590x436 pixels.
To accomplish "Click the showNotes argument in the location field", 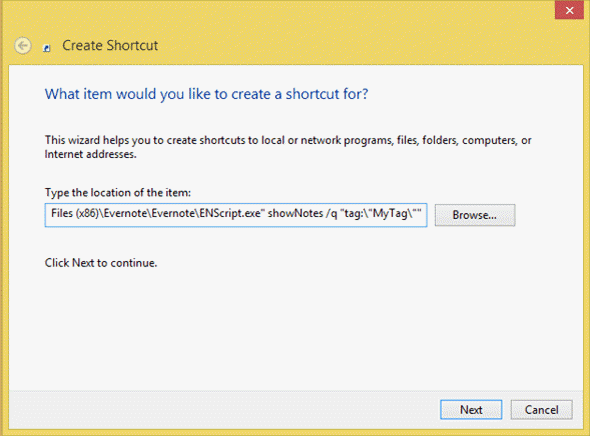I will coord(295,214).
